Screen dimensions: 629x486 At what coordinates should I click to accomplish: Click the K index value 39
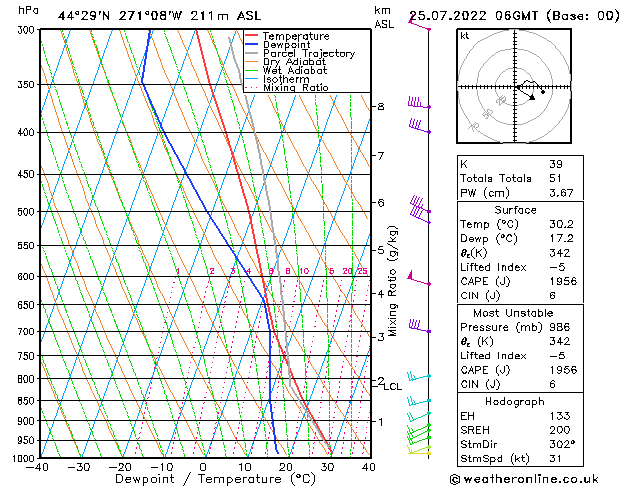click(x=556, y=164)
